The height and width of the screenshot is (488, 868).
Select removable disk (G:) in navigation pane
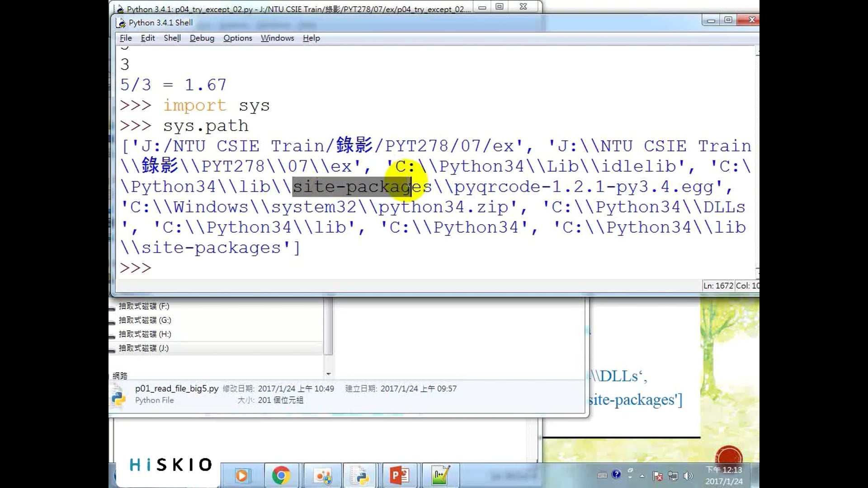pyautogui.click(x=145, y=320)
